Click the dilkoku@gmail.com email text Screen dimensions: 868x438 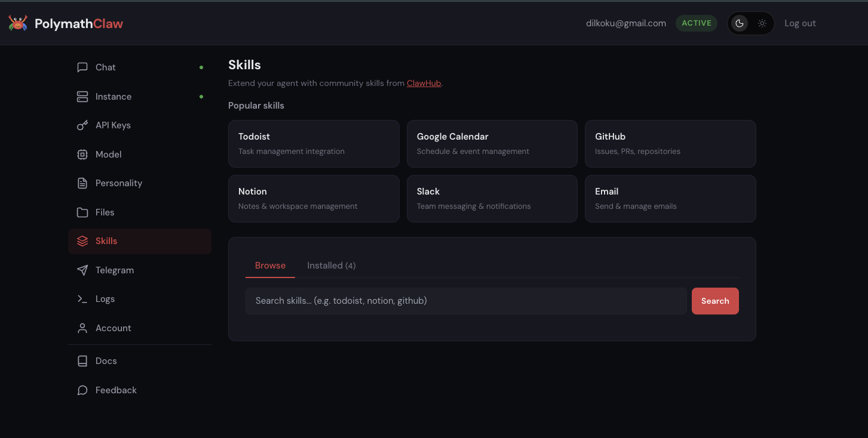(x=626, y=23)
